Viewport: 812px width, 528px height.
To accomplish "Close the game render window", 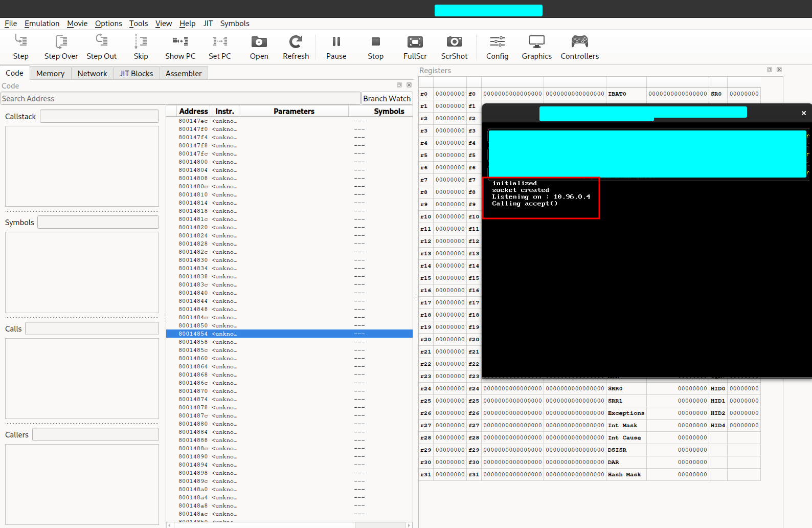I will point(803,113).
